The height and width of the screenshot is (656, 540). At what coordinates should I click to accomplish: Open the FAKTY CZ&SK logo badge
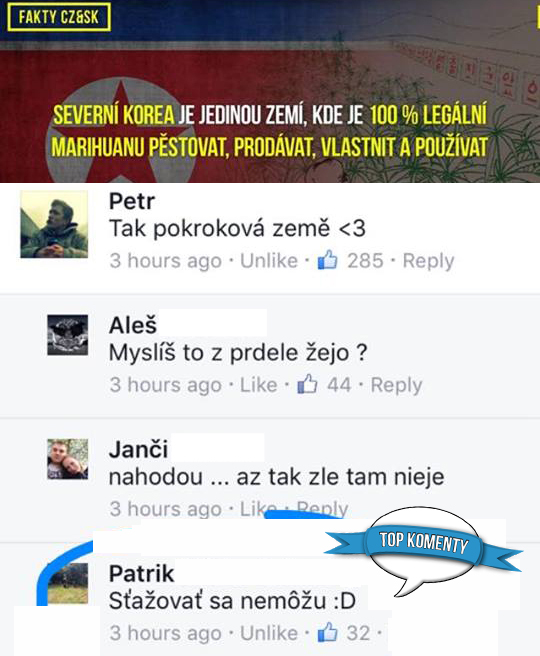[x=59, y=17]
